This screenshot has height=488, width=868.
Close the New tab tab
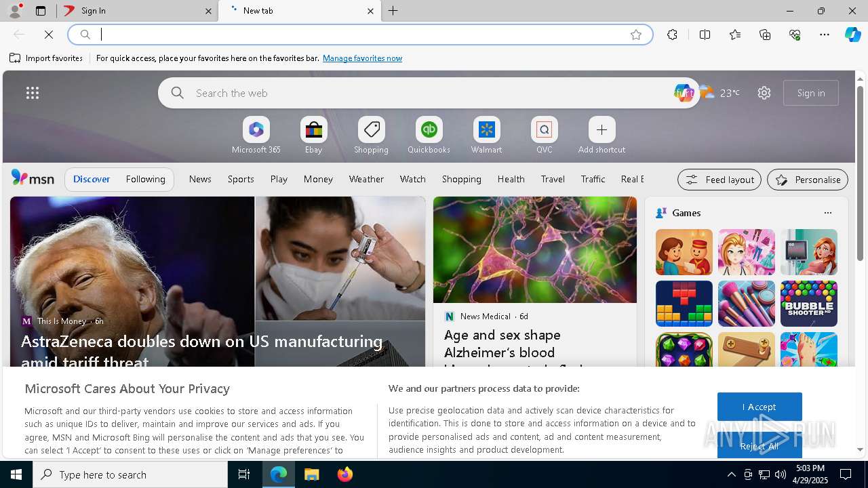370,11
